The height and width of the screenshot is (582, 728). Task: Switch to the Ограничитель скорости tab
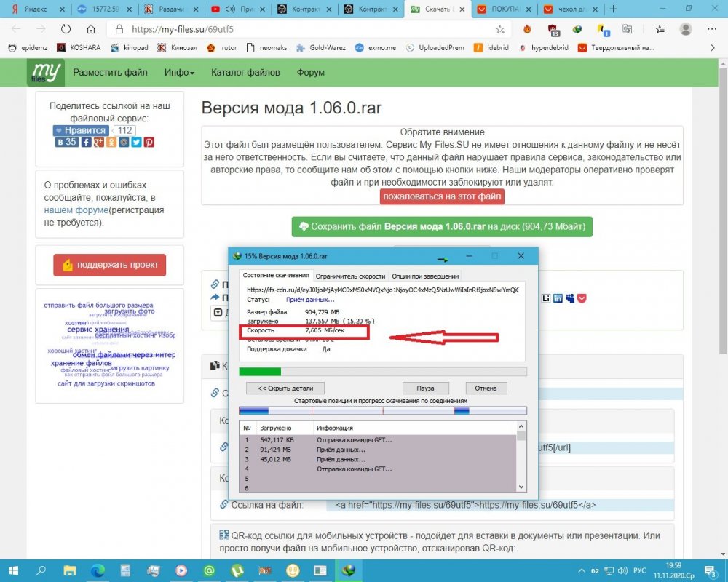[x=350, y=276]
